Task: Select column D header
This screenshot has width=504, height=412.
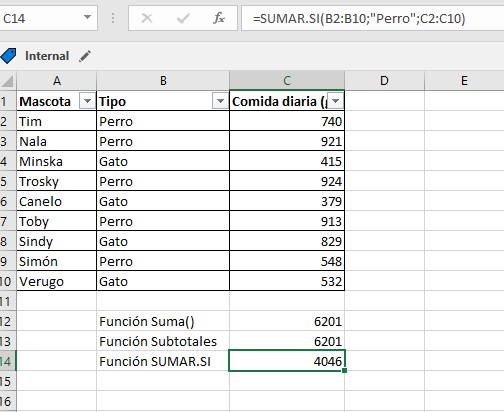Action: [x=384, y=81]
